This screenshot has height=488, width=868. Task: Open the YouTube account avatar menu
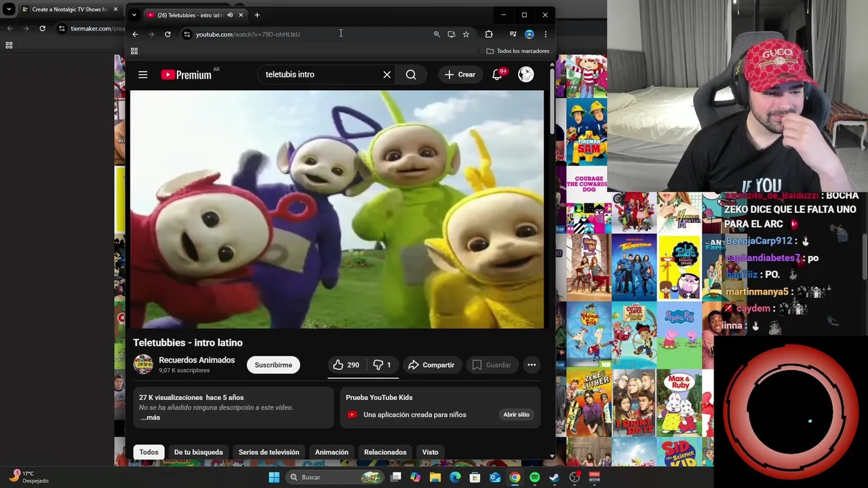click(526, 75)
